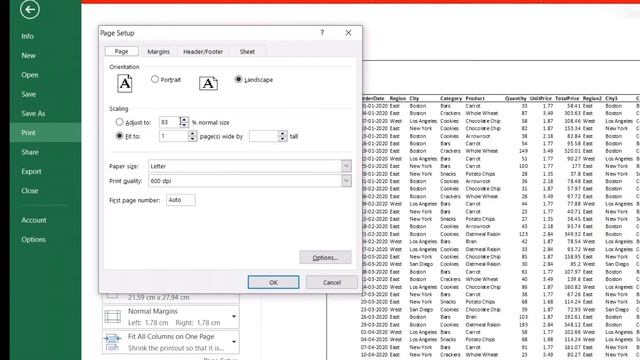The width and height of the screenshot is (640, 360).
Task: Click the Options... button in Page Setup
Action: [325, 258]
